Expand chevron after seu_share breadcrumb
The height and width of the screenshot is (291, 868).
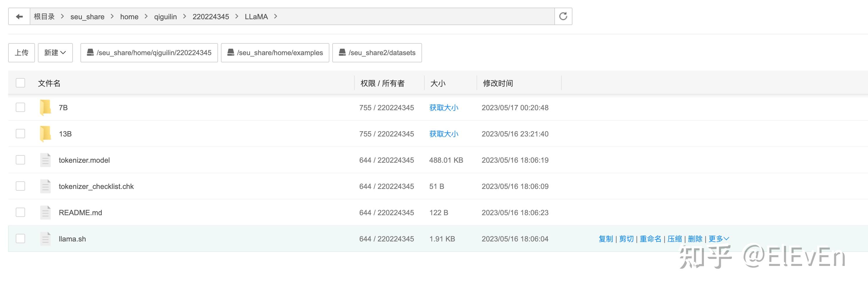click(x=112, y=16)
